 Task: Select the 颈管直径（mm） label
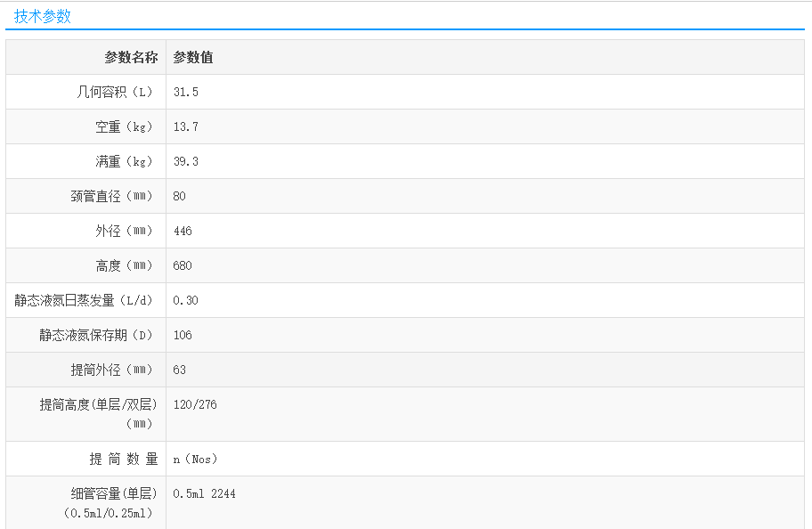tap(112, 196)
